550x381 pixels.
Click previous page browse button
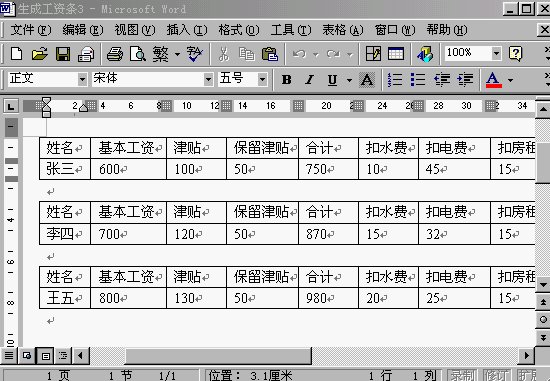pyautogui.click(x=543, y=302)
